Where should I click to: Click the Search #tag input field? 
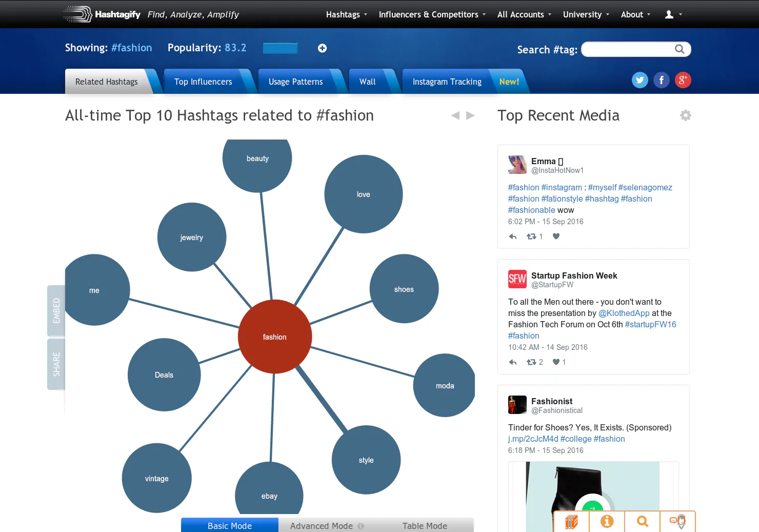[636, 49]
